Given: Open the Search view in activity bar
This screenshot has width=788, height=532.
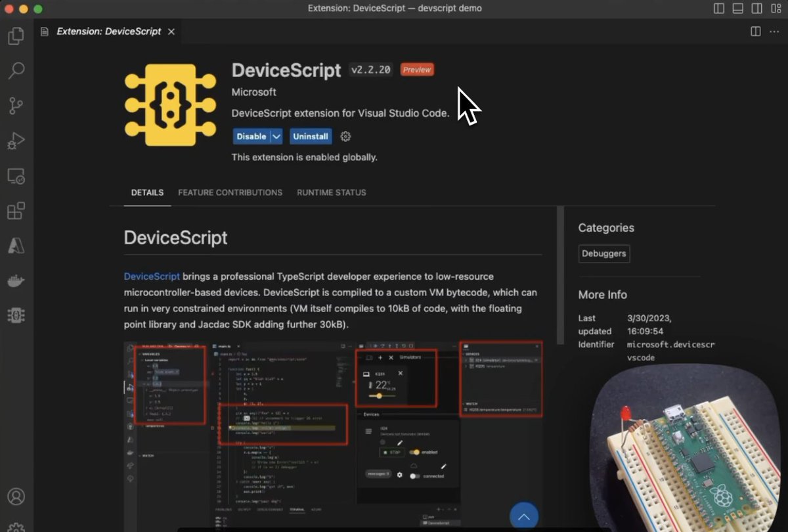Looking at the screenshot, I should [16, 70].
